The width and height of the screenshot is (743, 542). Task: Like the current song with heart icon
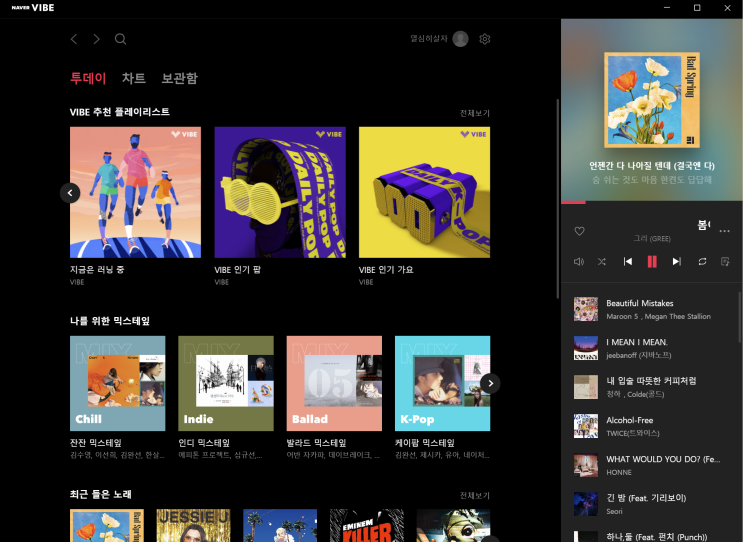(x=579, y=231)
